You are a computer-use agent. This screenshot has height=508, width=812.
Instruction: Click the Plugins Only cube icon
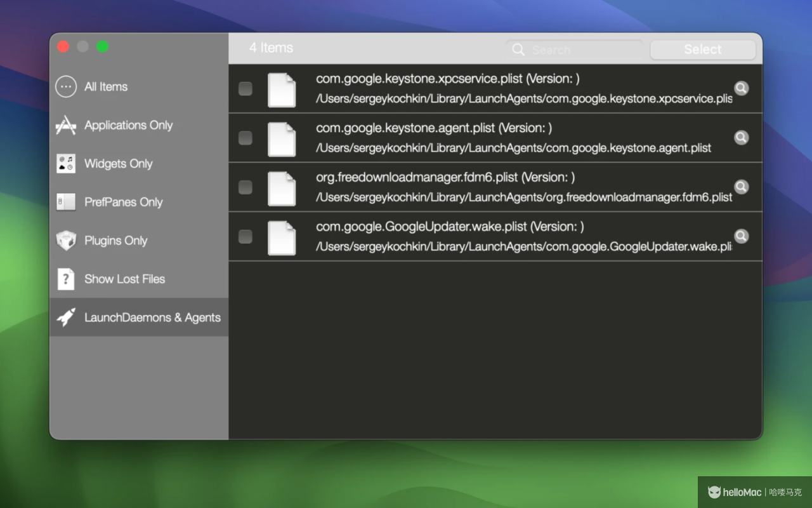[66, 241]
